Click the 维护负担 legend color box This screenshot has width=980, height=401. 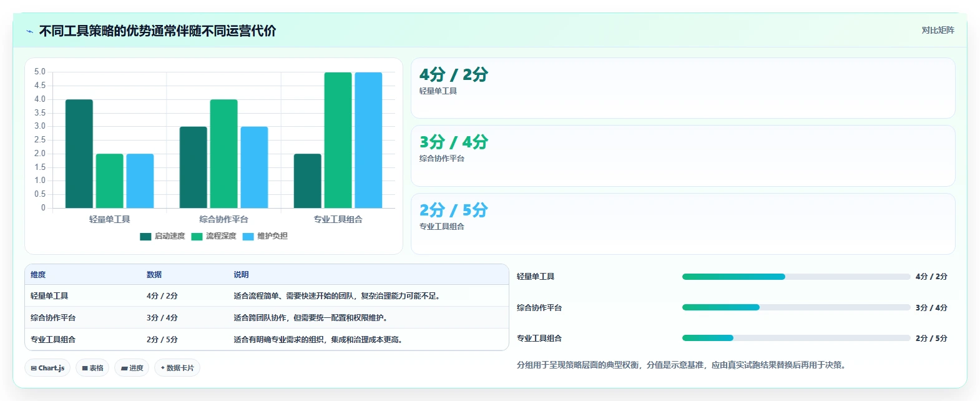[248, 236]
